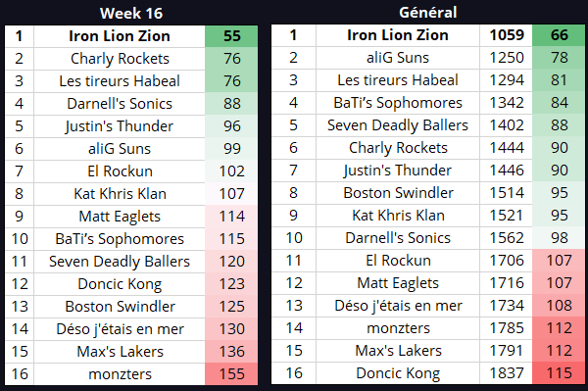
Task: Click Déso j'étais en mer in Général table
Action: 398,306
